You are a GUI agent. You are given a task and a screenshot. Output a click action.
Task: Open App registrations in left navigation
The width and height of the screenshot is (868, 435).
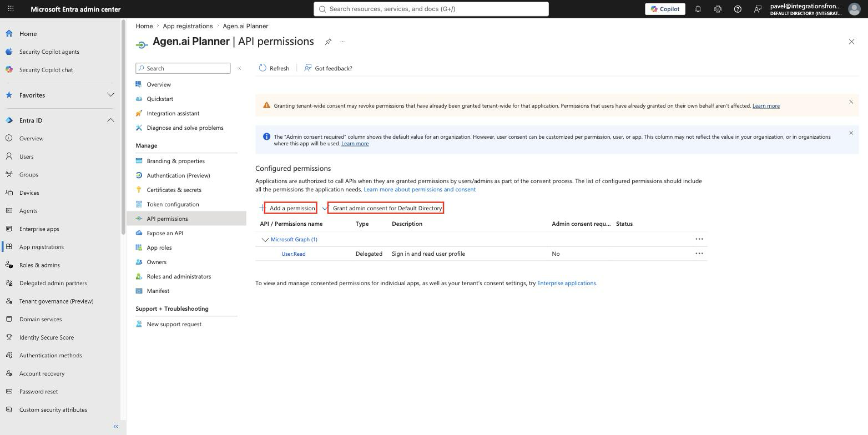41,247
